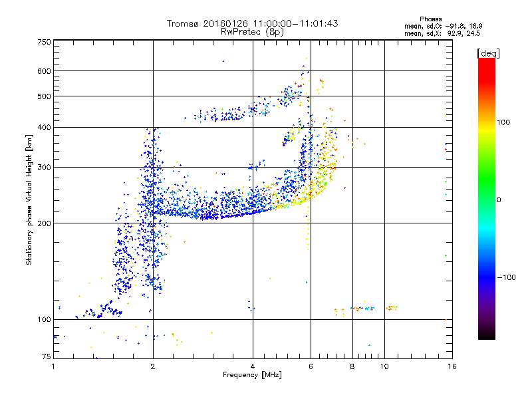
Task: Click the 'RwPretec (8p)' subtitle
Action: coord(252,32)
